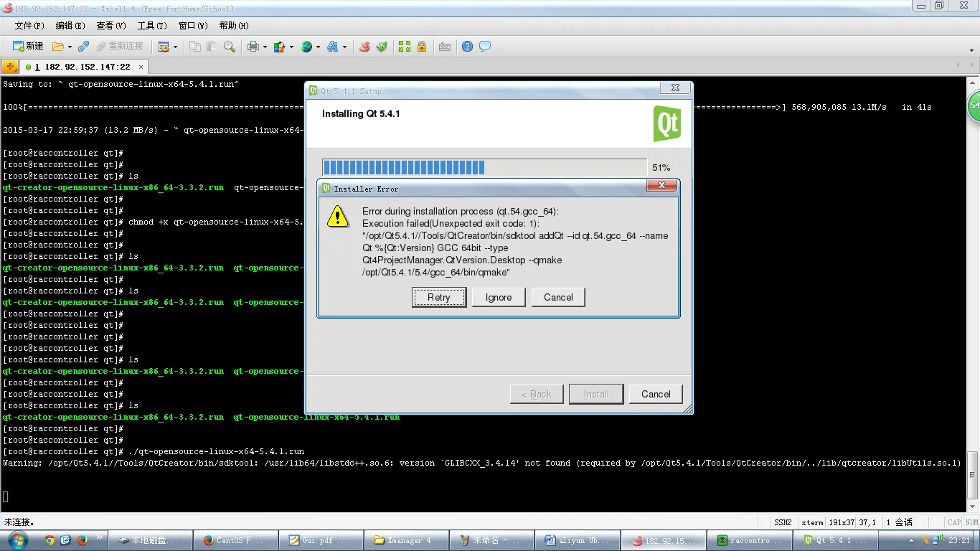Image resolution: width=980 pixels, height=551 pixels.
Task: Click the speech bubble toolbar icon
Action: (485, 47)
